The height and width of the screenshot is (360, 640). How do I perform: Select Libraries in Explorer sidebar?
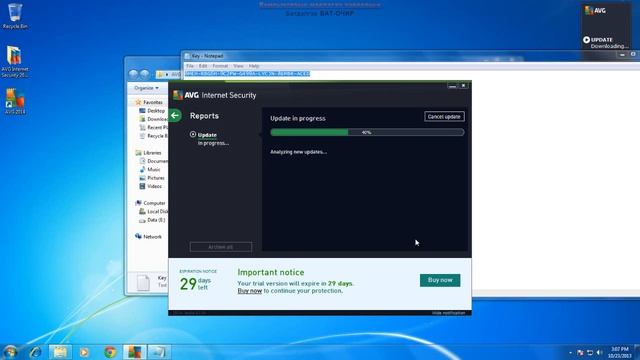[149, 153]
